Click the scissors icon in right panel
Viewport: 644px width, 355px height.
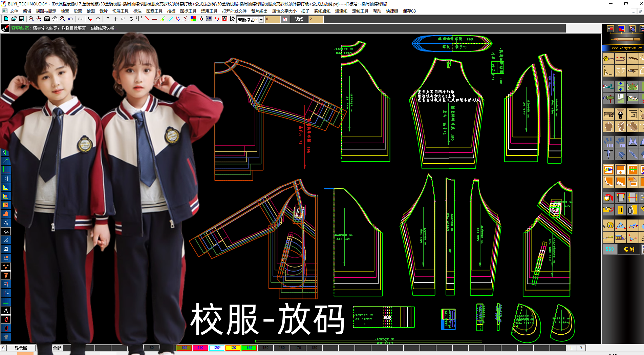tap(608, 86)
